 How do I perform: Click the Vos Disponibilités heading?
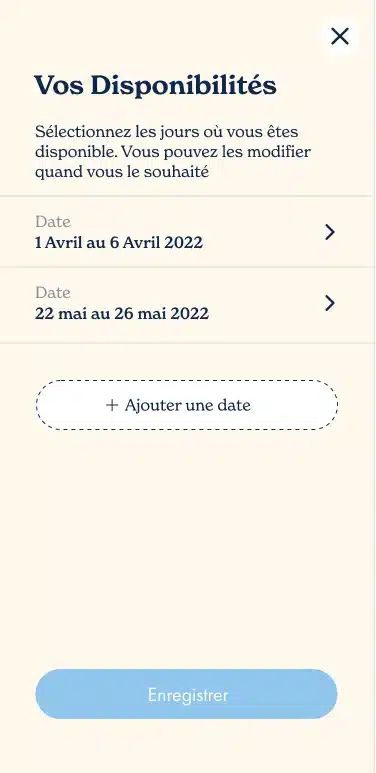(155, 86)
